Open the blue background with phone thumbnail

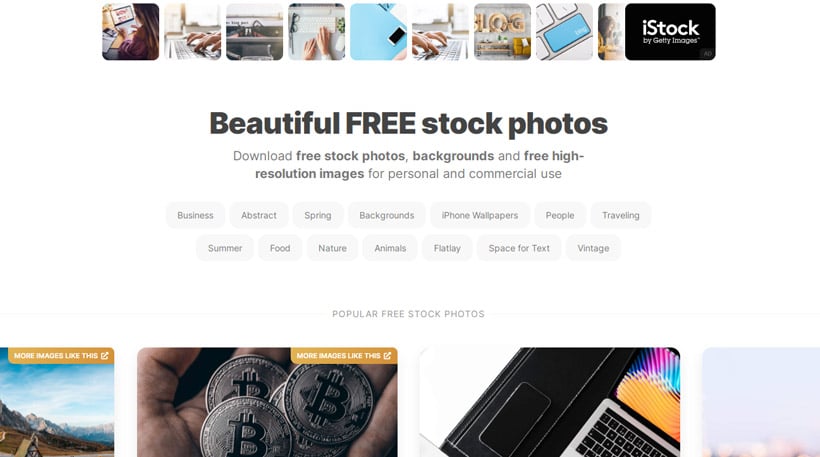coord(379,32)
